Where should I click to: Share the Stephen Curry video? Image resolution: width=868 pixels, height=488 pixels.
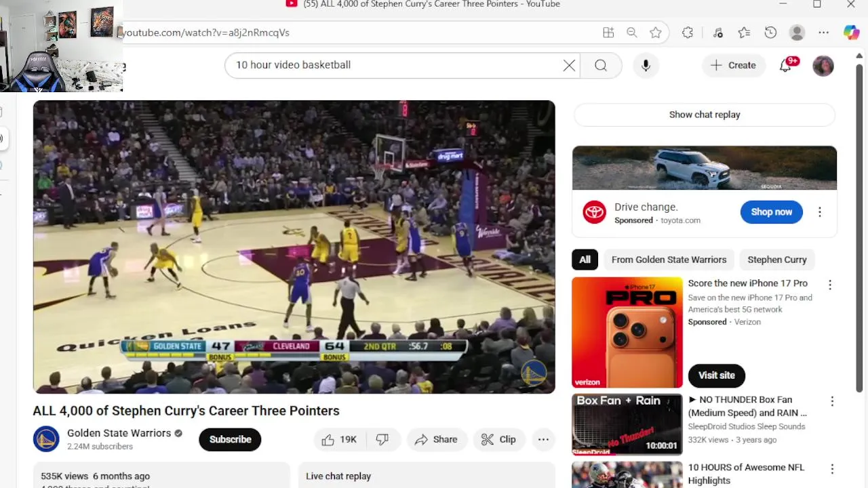click(437, 439)
